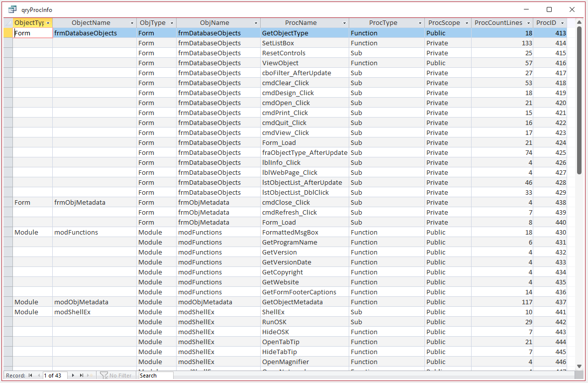Click the new blank record navigation button
Viewport: 588px width, 383px height.
click(89, 376)
